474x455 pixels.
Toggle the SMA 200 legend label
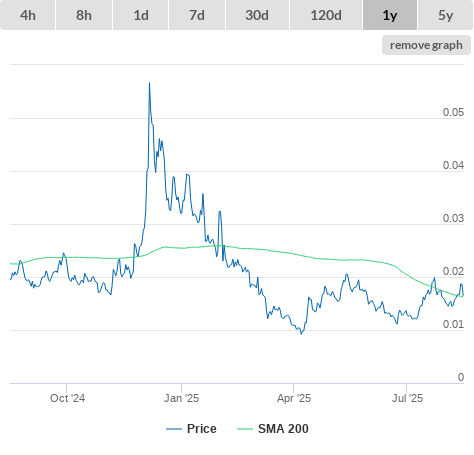coord(283,429)
